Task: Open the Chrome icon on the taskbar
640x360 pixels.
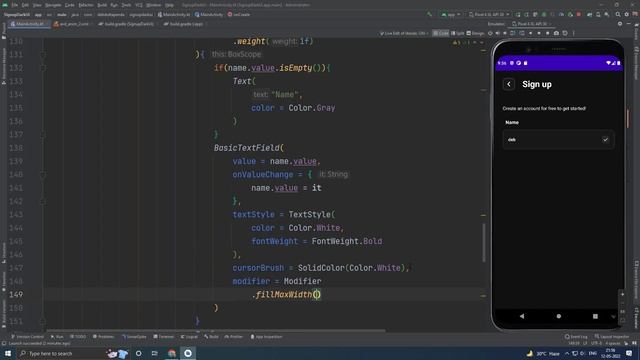Action: point(172,353)
